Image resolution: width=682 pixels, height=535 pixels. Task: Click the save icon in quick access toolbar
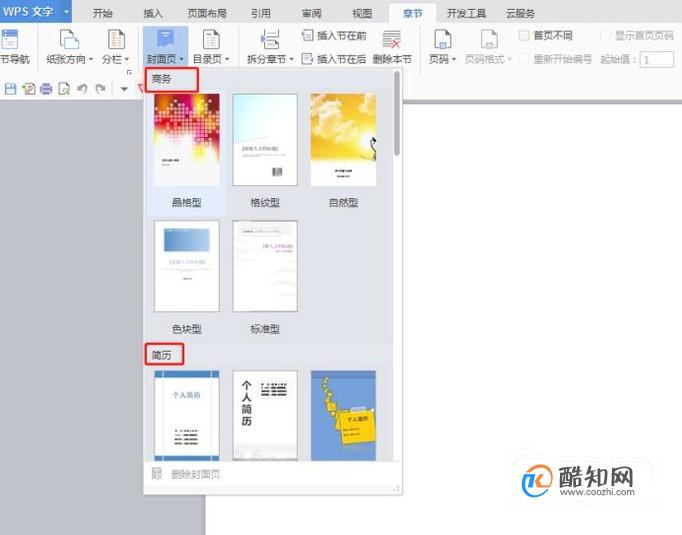(10, 89)
